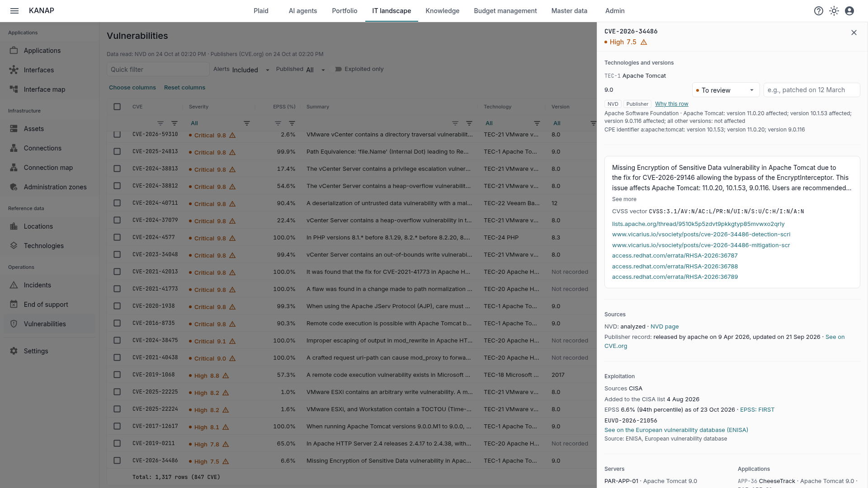This screenshot has width=868, height=488.
Task: Open the Published All dropdown
Action: pos(316,70)
